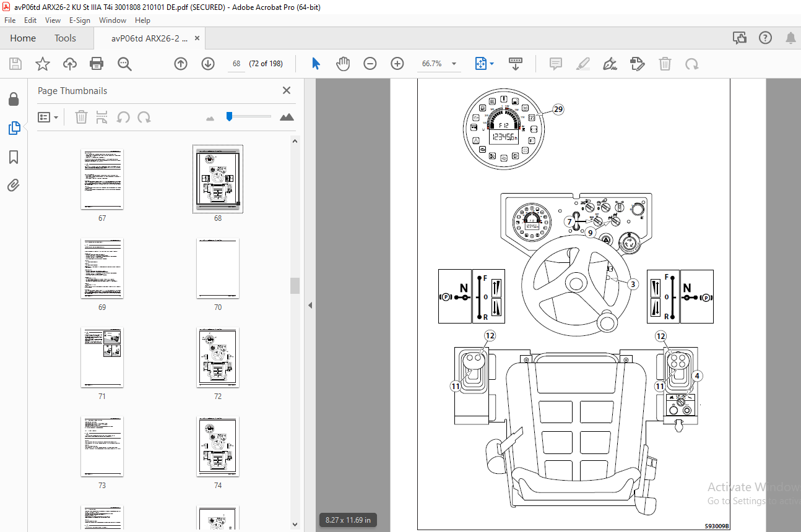Go to next page with down arrow
The width and height of the screenshot is (801, 532).
[x=207, y=64]
